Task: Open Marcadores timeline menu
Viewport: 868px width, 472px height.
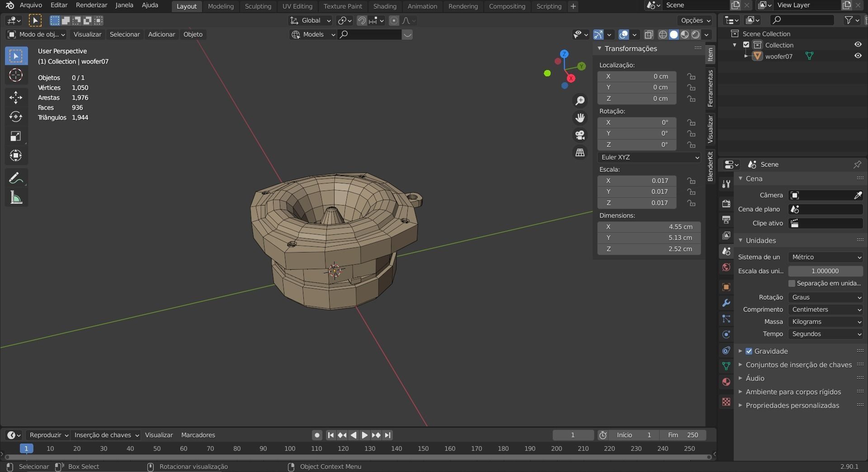Action: [198, 435]
